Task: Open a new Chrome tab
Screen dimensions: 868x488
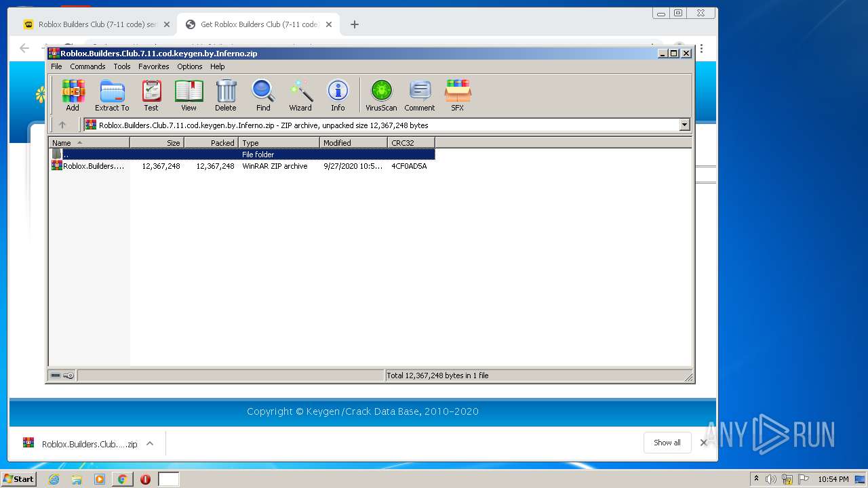Action: pyautogui.click(x=354, y=24)
